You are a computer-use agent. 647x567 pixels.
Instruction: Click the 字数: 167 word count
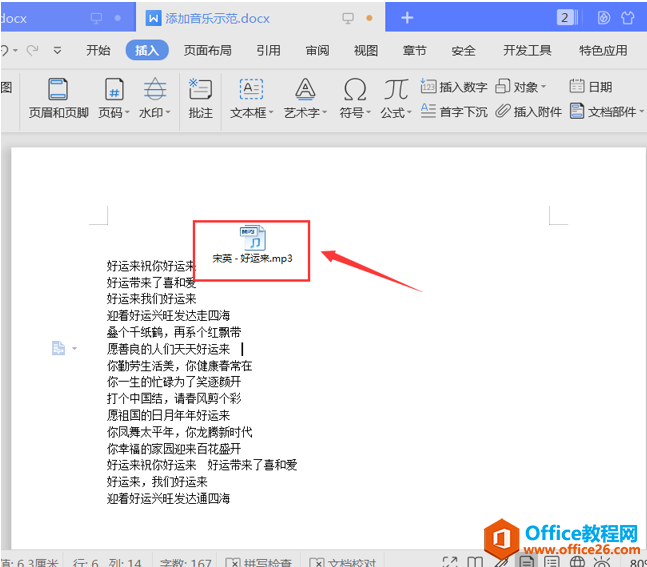(x=185, y=562)
